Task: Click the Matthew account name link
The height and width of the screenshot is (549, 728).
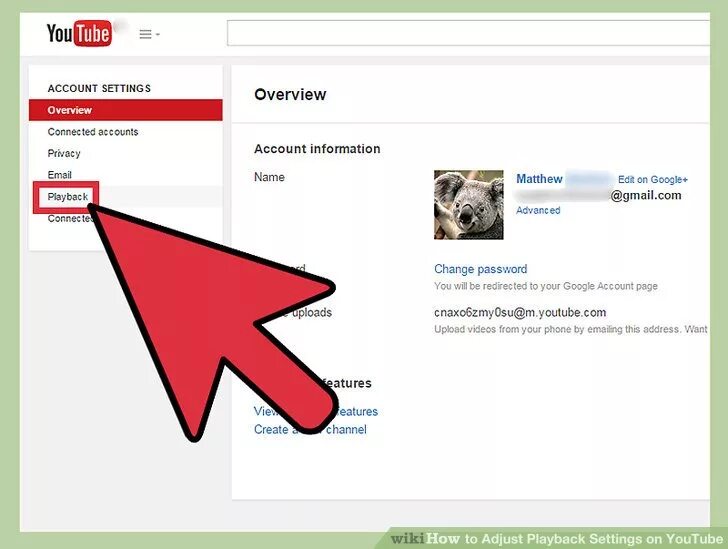Action: (539, 179)
